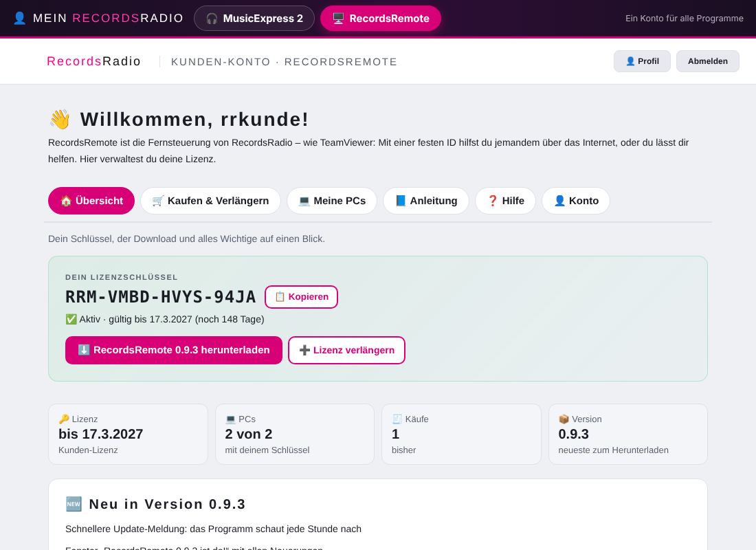This screenshot has height=550, width=756.
Task: Click the plus icon on Lizenz verlängern
Action: 304,350
